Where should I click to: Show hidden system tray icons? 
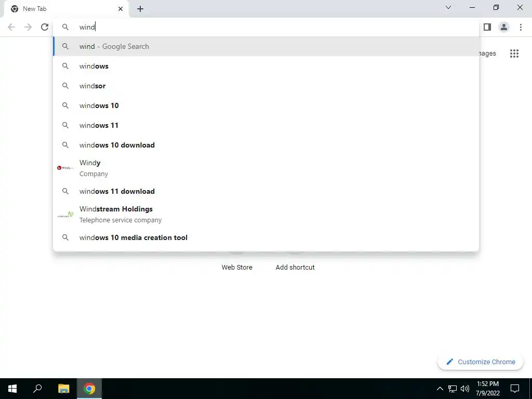(x=440, y=389)
